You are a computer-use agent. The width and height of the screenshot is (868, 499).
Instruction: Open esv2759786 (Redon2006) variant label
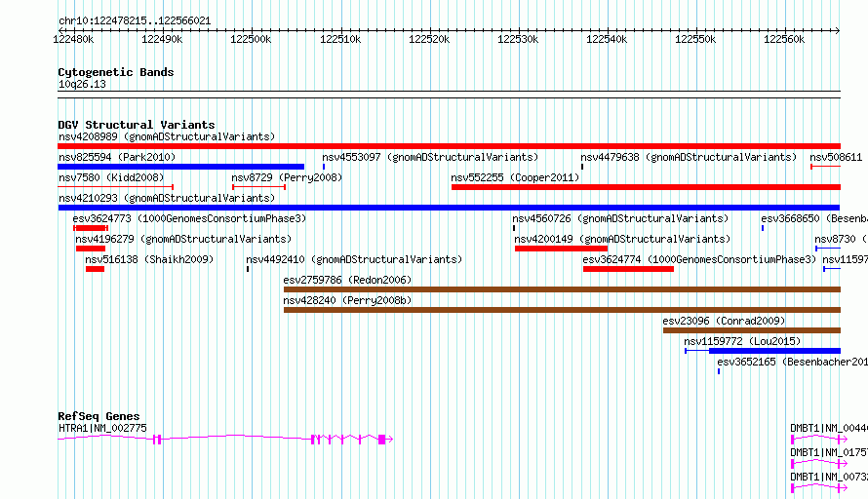pyautogui.click(x=347, y=280)
